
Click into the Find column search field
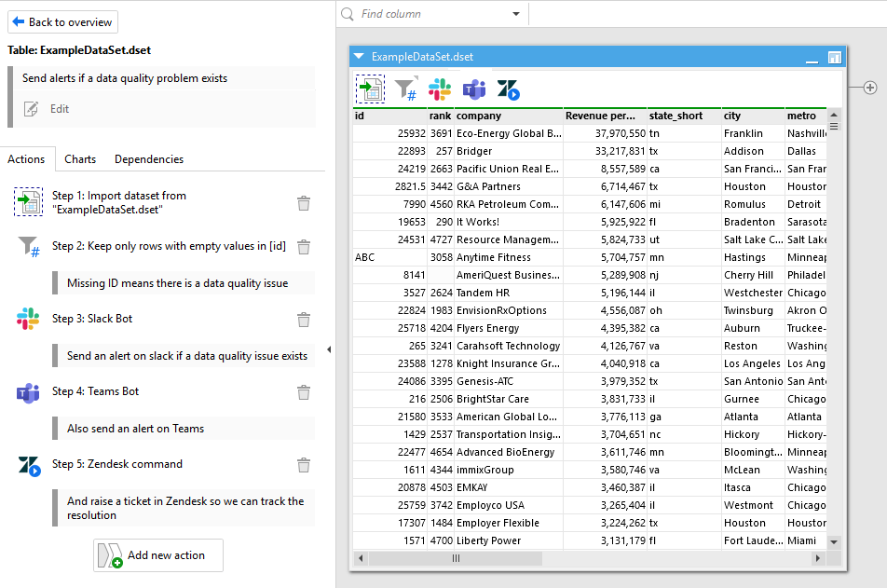(432, 14)
